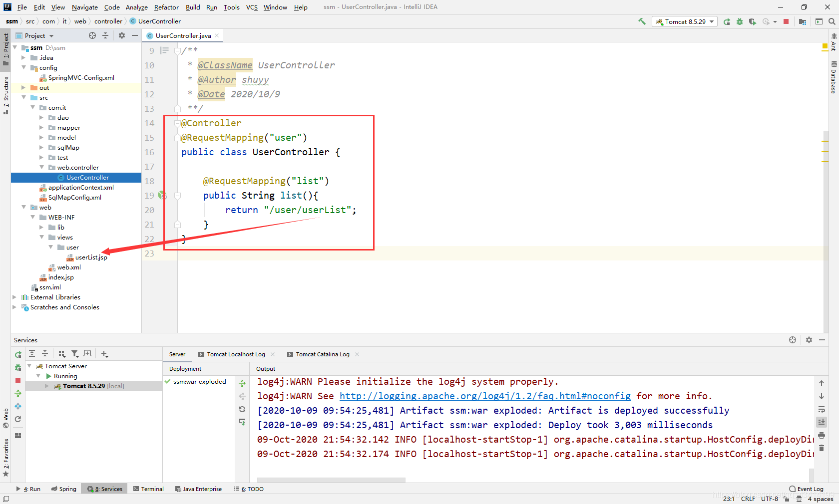Rerun Tomcat with green arrow icon
This screenshot has width=839, height=504.
pos(727,21)
